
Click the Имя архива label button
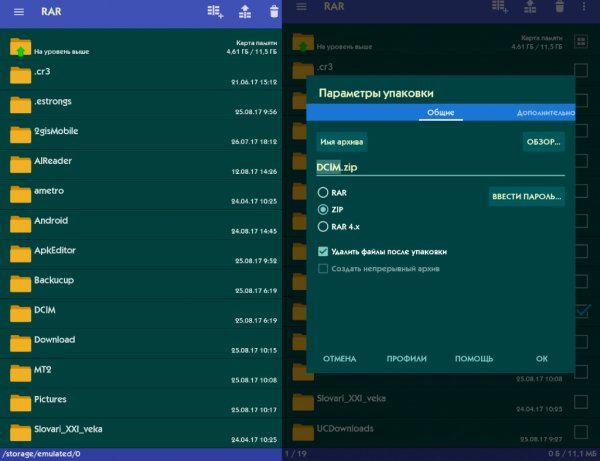(x=341, y=142)
